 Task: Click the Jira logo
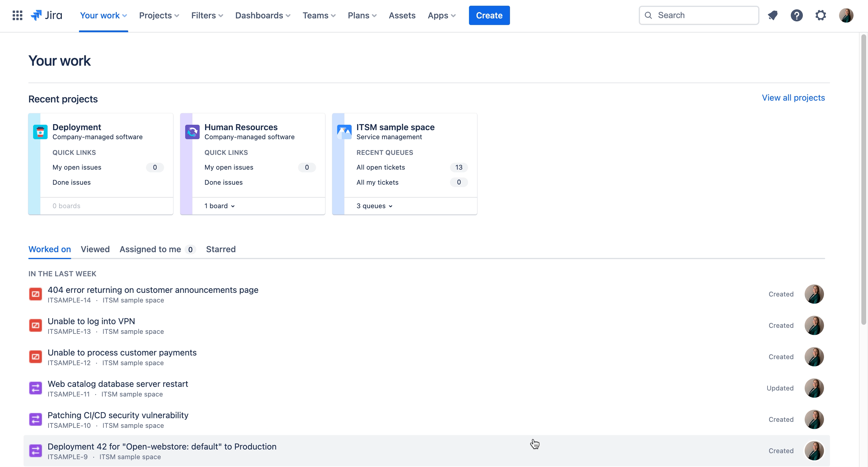(x=46, y=15)
